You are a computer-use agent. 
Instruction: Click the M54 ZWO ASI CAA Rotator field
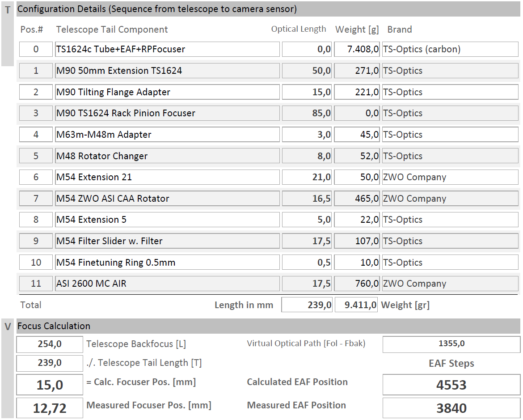(168, 198)
